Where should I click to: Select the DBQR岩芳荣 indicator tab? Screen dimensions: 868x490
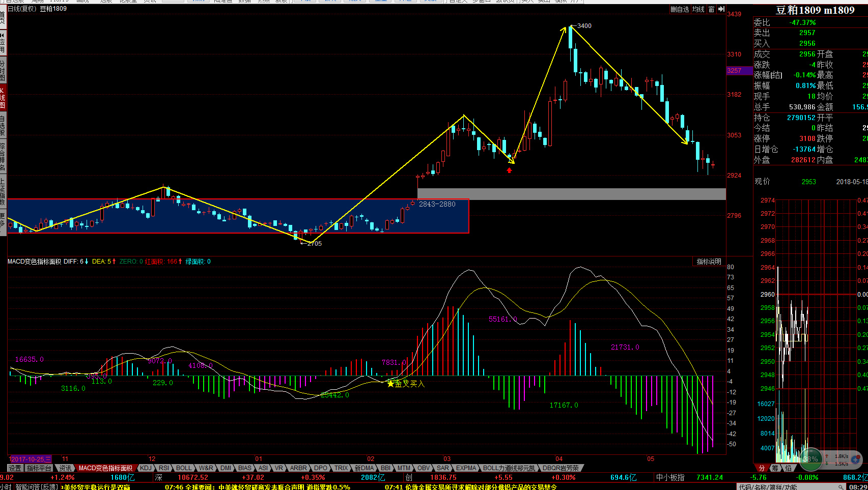[x=561, y=468]
